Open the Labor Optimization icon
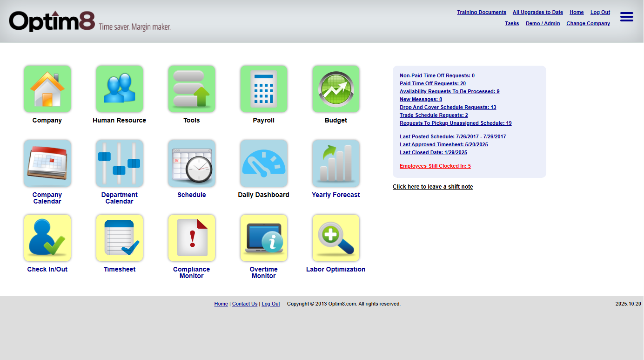Viewport: 644px width, 360px height. click(x=335, y=238)
